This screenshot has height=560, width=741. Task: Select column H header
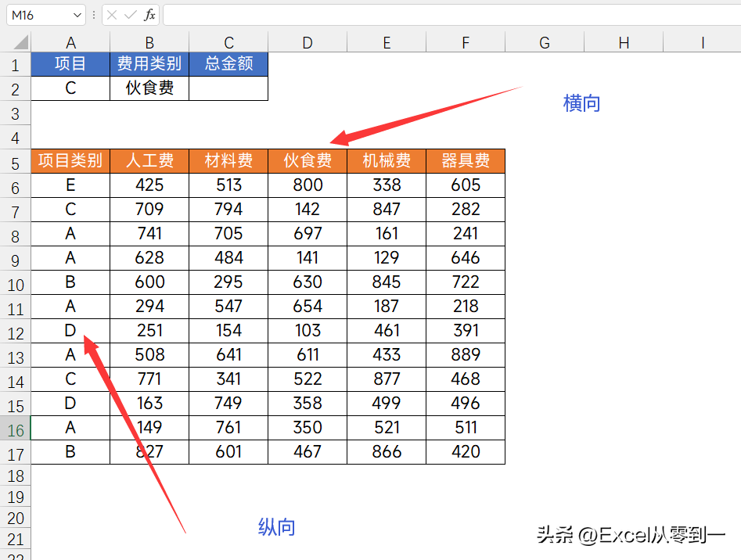tap(624, 42)
